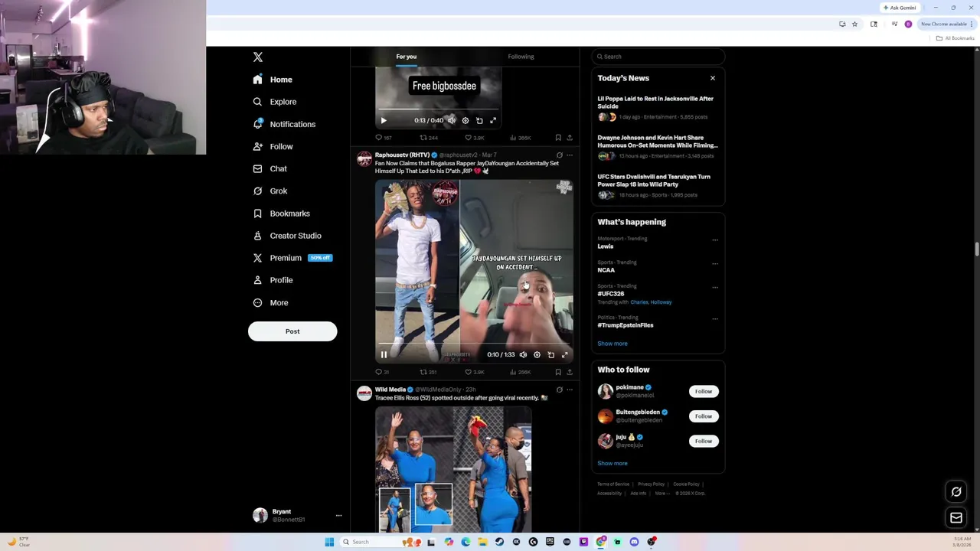Close the Today's News panel

713,78
